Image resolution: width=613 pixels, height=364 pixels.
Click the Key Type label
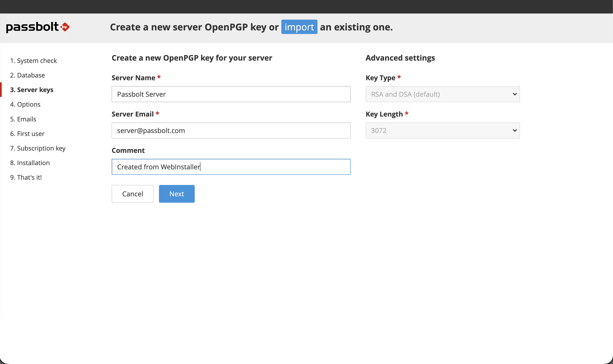(x=380, y=78)
